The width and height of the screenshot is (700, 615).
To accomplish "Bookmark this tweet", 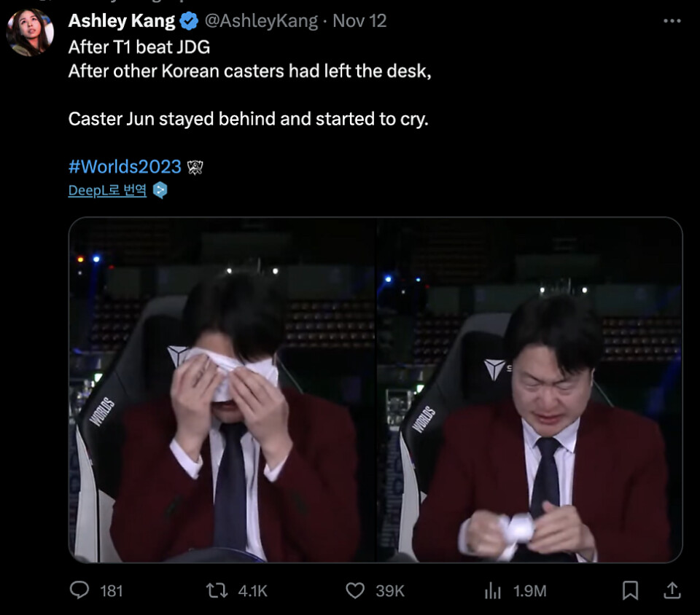I will [x=631, y=589].
